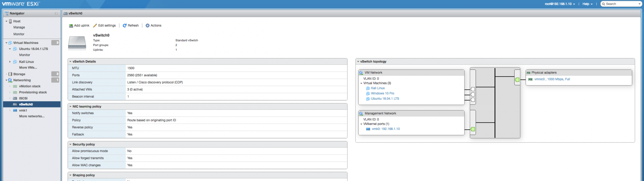Open the Help menu
Viewport: 644px width, 181px height.
[x=587, y=4]
